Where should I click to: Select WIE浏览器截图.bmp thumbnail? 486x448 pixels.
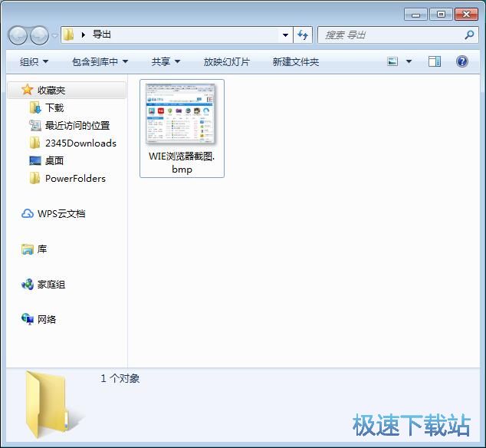click(181, 114)
